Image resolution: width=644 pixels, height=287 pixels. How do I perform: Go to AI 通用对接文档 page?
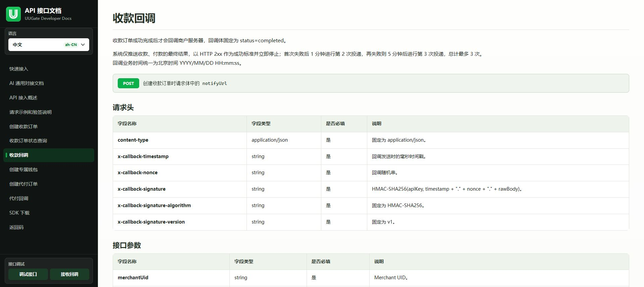pyautogui.click(x=49, y=83)
